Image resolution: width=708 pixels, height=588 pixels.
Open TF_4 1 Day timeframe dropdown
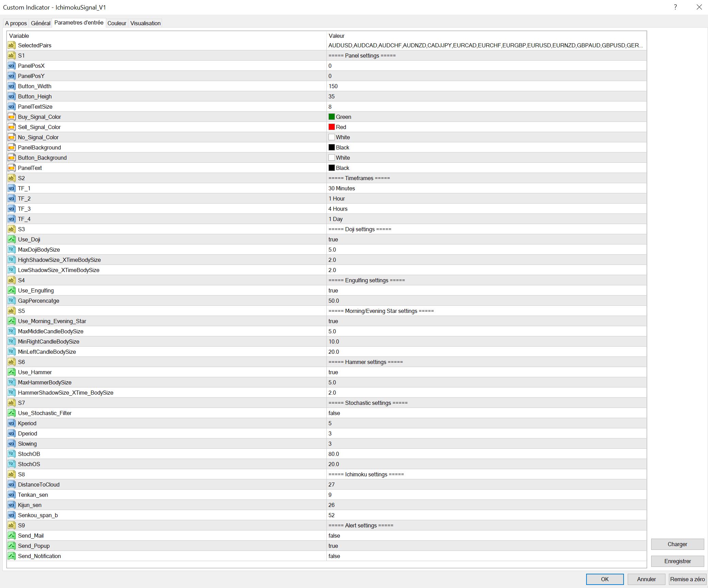(336, 219)
